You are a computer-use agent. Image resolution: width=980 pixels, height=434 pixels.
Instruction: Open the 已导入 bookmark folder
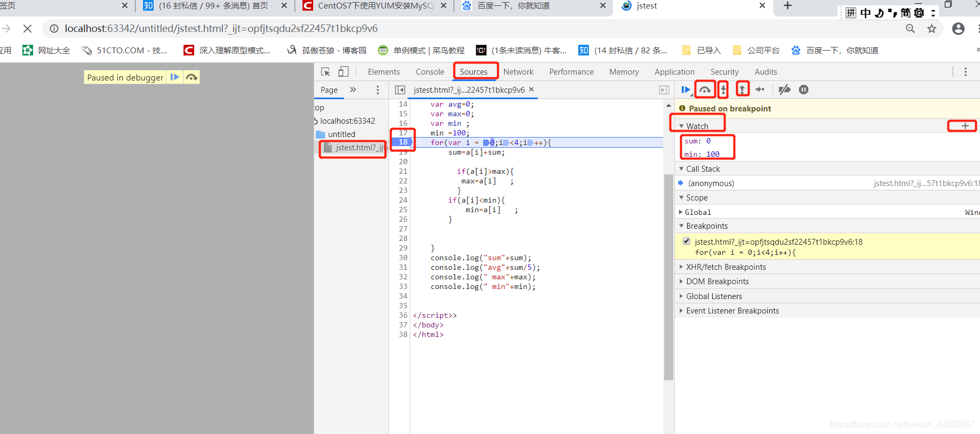[702, 50]
